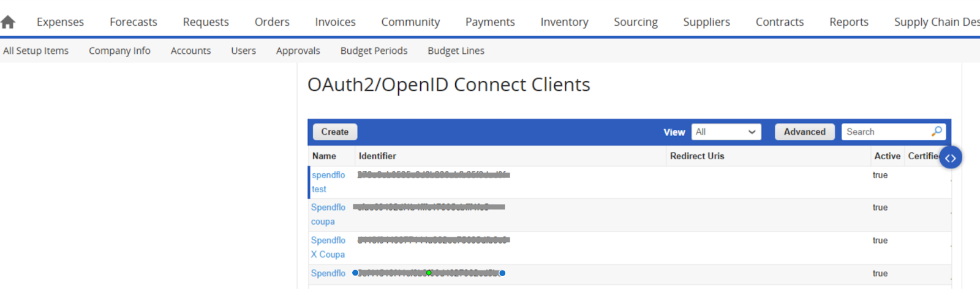
Task: Open the last Spendflo client link
Action: pos(328,273)
